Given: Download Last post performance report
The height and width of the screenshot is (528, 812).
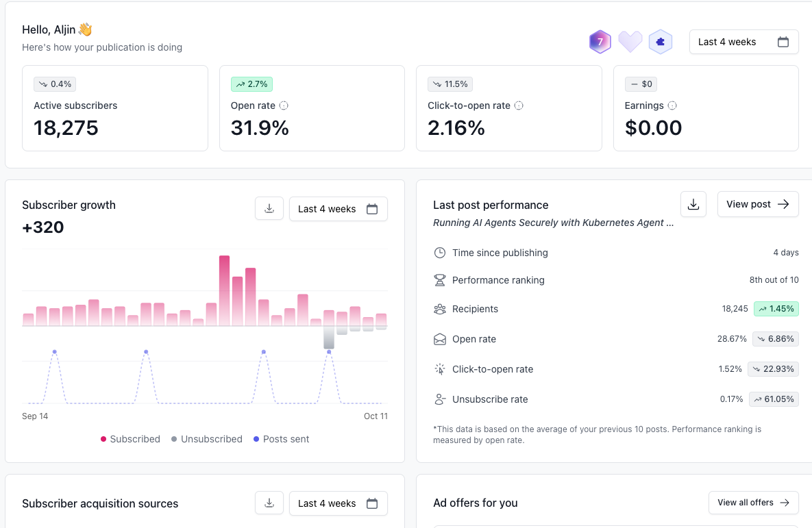Looking at the screenshot, I should click(693, 205).
